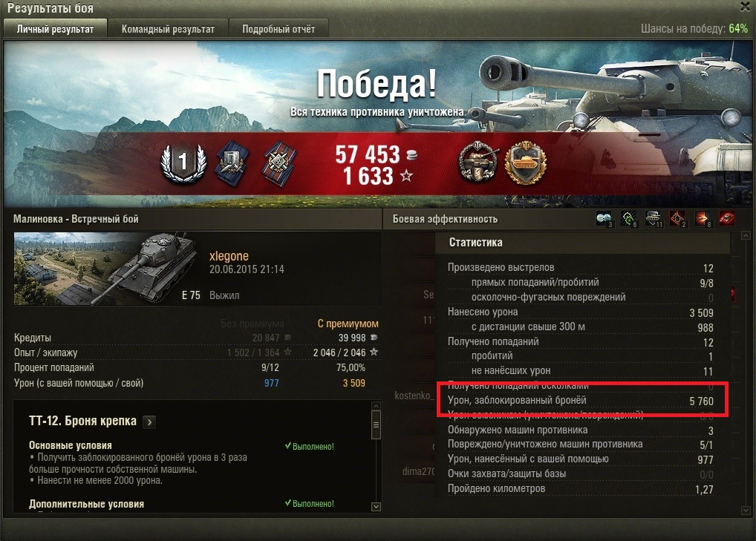Screen dimensions: 756x541
Task: Click the blue ribbon medal with tank emblem
Action: click(232, 164)
